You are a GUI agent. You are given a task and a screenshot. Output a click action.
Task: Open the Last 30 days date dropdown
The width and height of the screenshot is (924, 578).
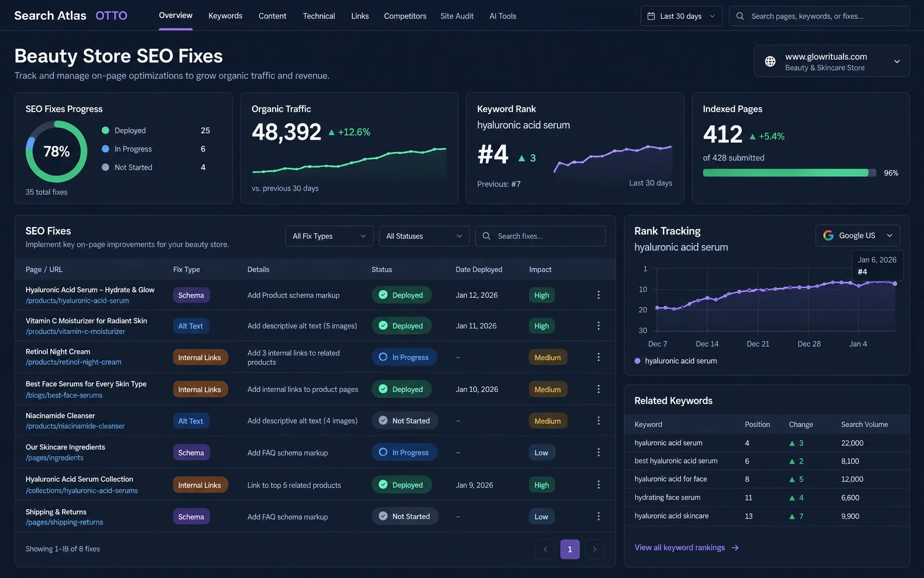point(681,16)
